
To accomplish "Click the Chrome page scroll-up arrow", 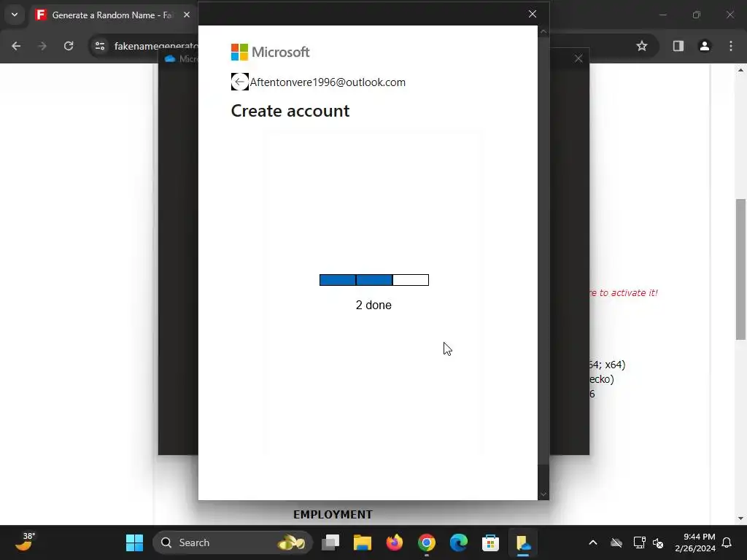I will pos(740,70).
